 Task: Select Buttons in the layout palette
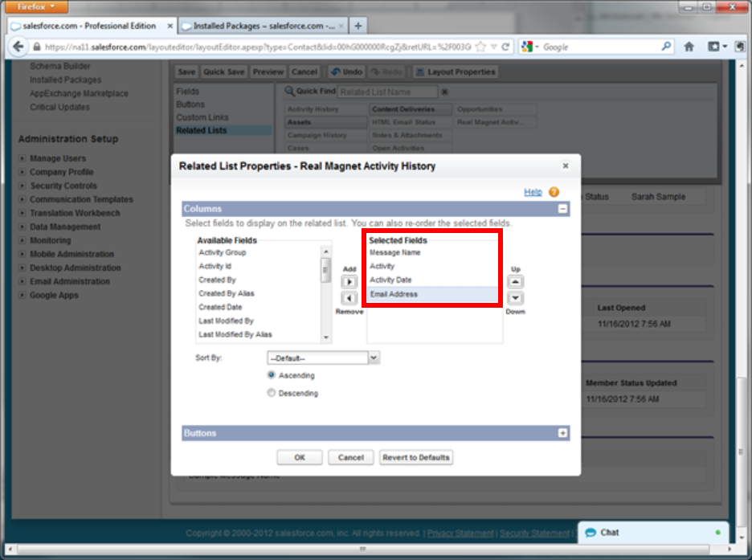click(190, 104)
